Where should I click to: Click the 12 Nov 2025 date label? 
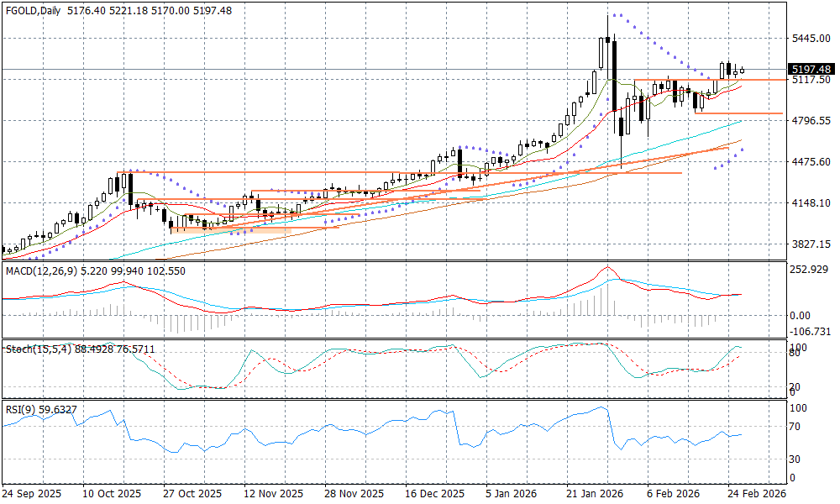point(274,494)
